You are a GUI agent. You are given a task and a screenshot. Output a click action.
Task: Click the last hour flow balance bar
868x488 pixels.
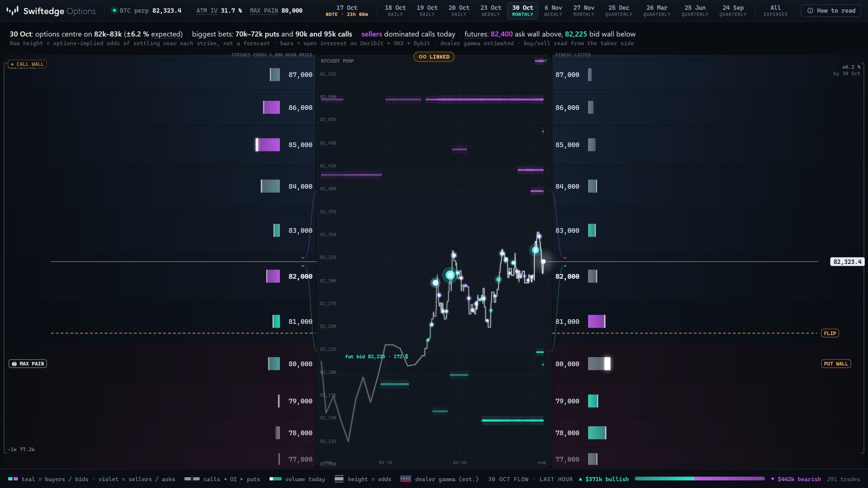coord(700,479)
